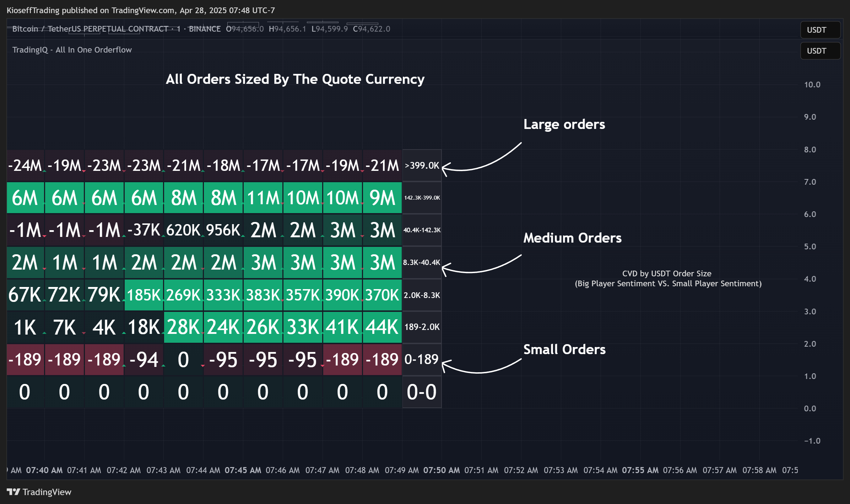
Task: Click the green 9M cell
Action: [382, 198]
